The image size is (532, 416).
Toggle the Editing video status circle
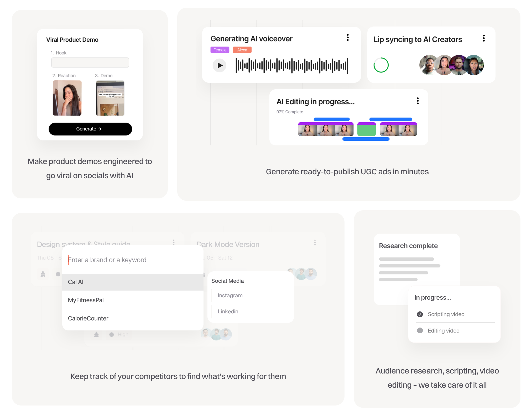tap(420, 330)
